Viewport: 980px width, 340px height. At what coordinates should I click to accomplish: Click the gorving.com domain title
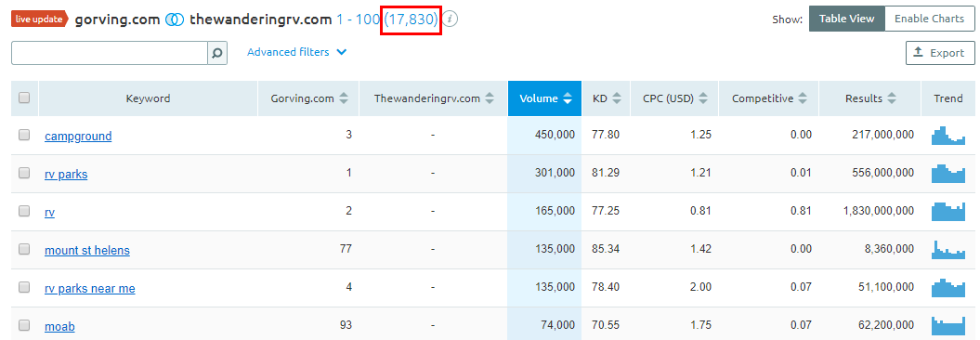pyautogui.click(x=117, y=20)
